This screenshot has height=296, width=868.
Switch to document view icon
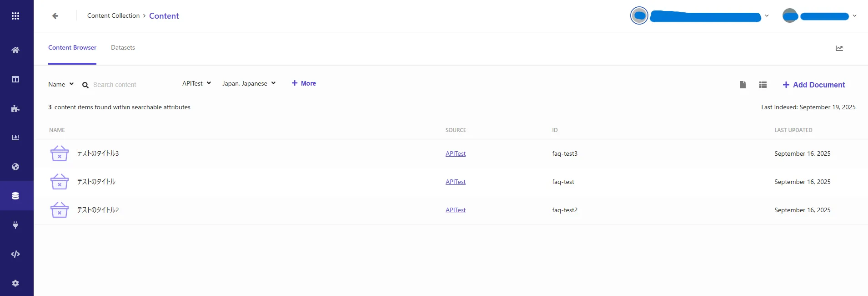point(743,85)
